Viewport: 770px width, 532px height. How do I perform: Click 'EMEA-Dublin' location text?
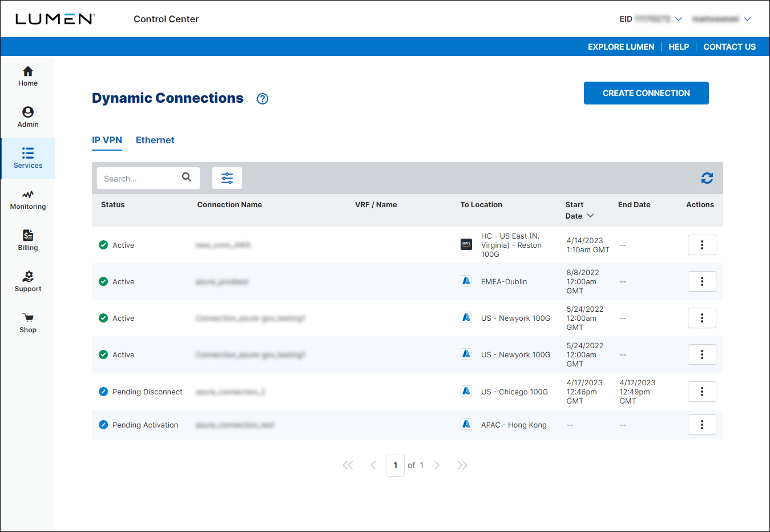[x=504, y=281]
